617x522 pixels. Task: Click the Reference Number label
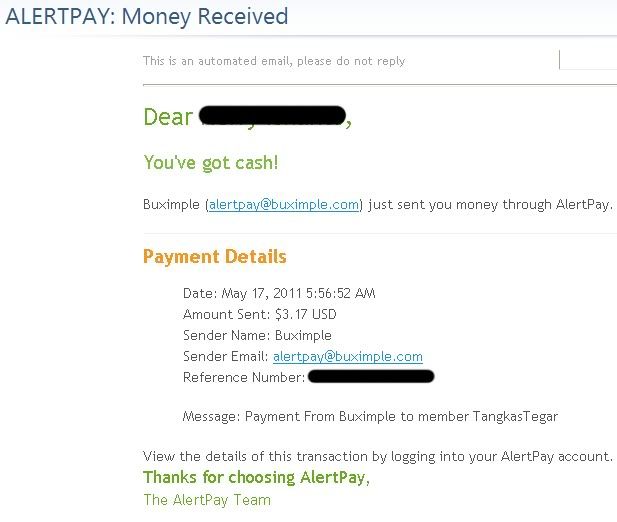click(244, 378)
